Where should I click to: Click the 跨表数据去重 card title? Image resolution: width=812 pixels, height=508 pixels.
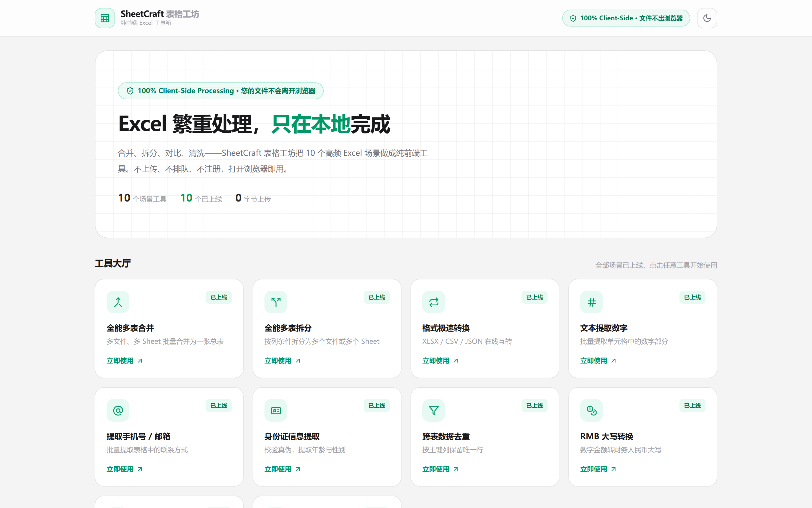pos(446,436)
